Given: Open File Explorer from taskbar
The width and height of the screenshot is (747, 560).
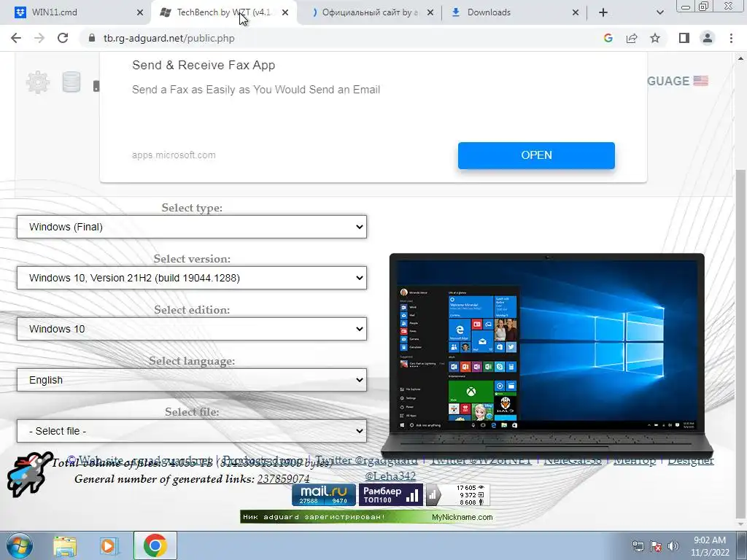Looking at the screenshot, I should (65, 546).
